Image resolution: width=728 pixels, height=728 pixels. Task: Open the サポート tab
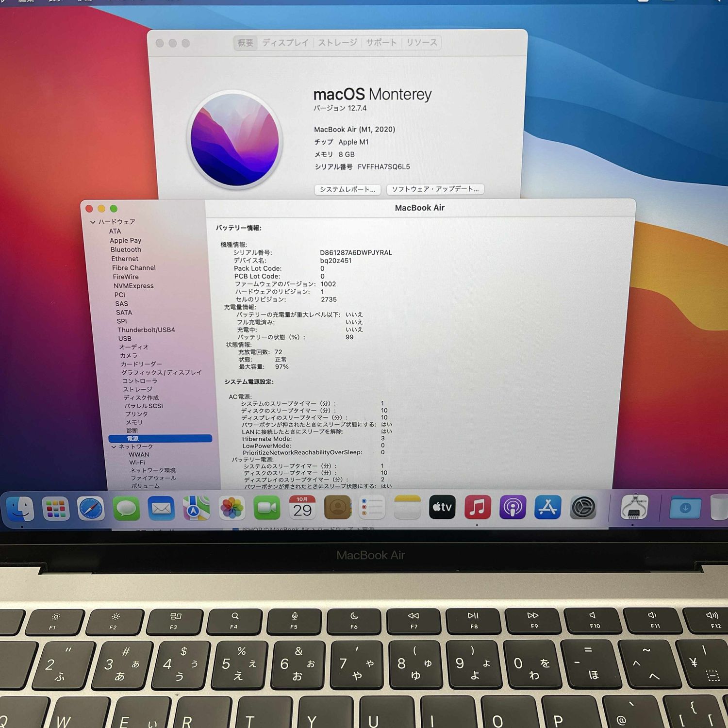coord(381,43)
